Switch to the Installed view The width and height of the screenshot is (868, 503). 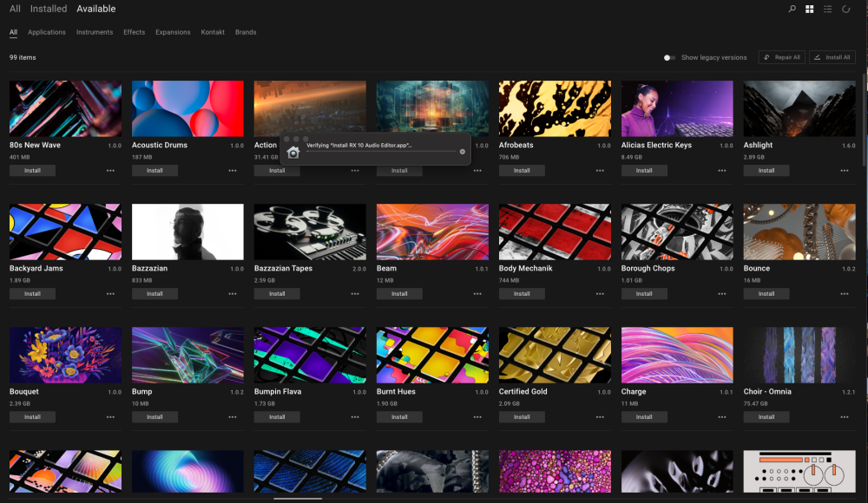coord(48,9)
